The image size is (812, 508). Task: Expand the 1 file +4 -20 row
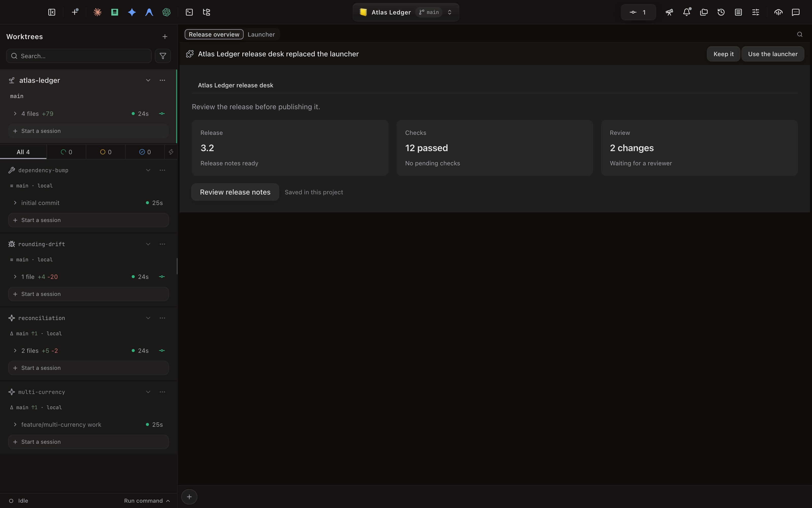pyautogui.click(x=15, y=277)
